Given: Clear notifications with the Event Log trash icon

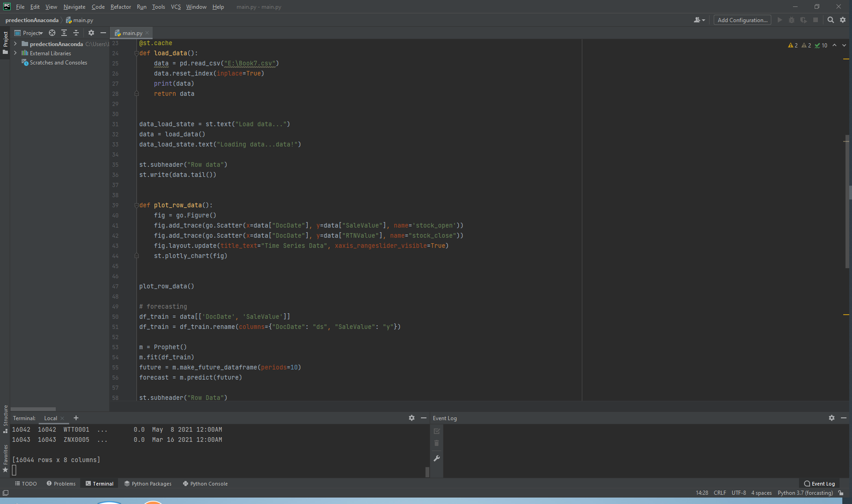Looking at the screenshot, I should pyautogui.click(x=436, y=443).
